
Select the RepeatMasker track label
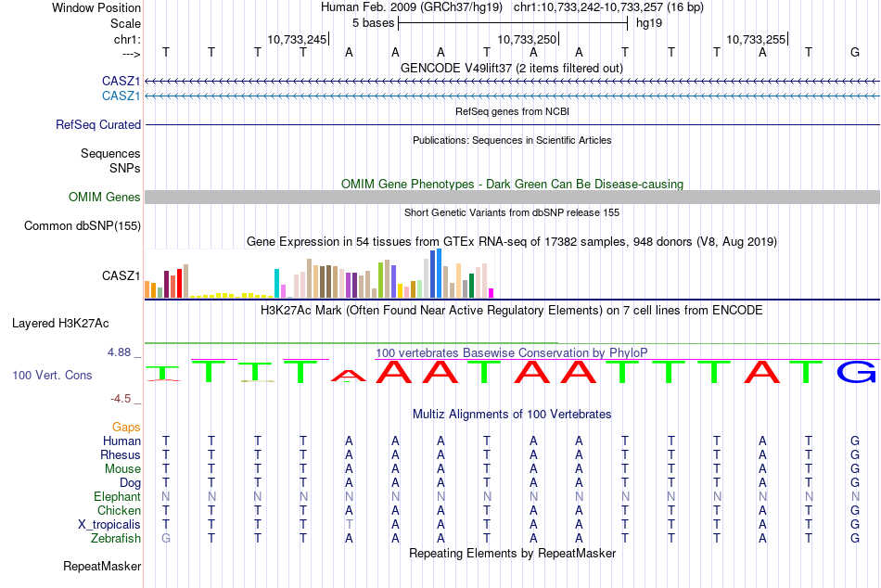pyautogui.click(x=102, y=566)
